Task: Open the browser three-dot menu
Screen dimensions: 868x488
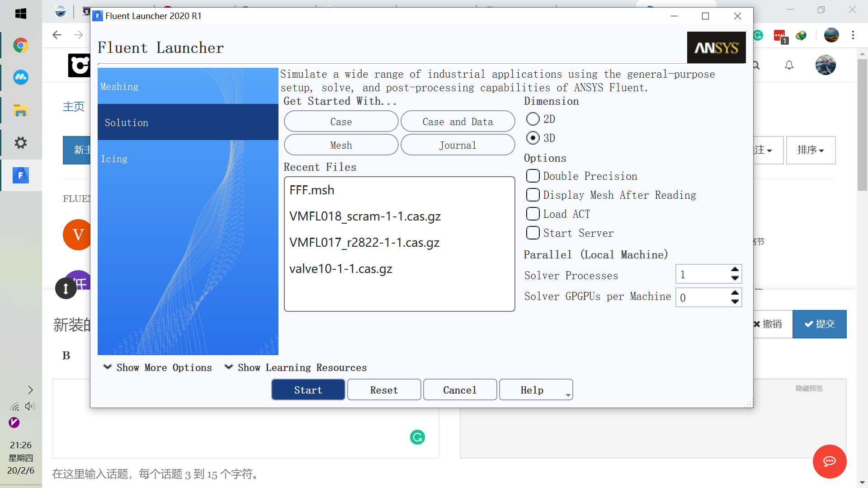Action: pyautogui.click(x=853, y=35)
